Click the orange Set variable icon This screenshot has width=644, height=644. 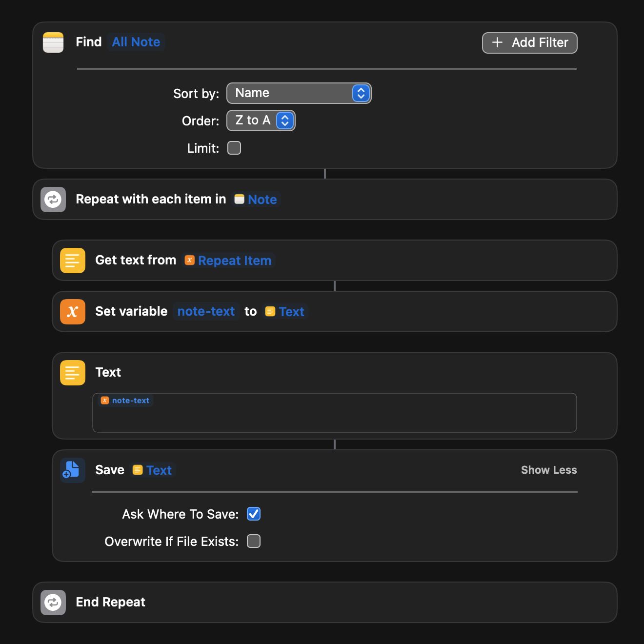pyautogui.click(x=73, y=312)
